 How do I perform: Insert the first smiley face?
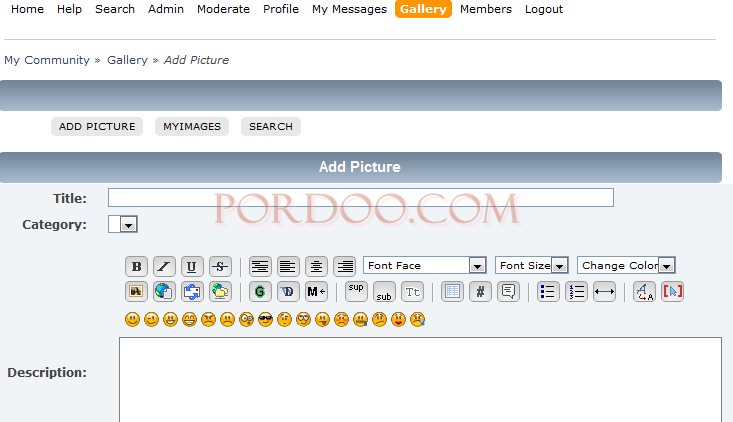point(132,320)
